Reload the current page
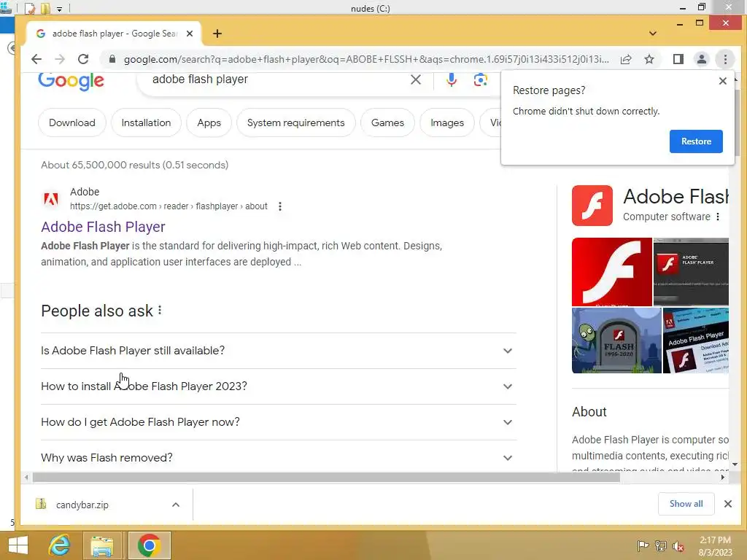The width and height of the screenshot is (747, 560). (x=83, y=59)
